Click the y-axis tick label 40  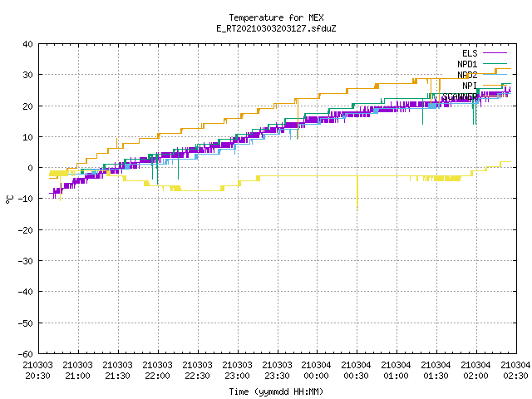(x=27, y=44)
